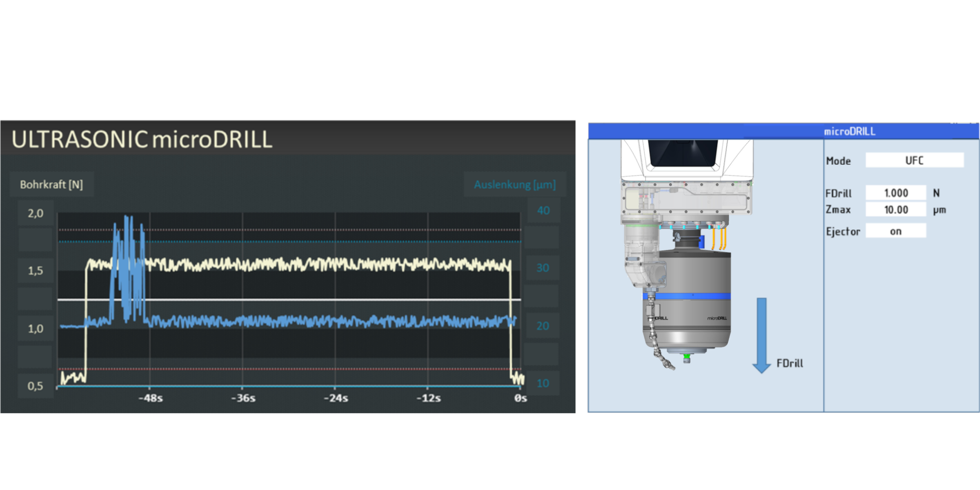Click the Bohrkraft [N] axis label
The height and width of the screenshot is (490, 980).
[52, 184]
